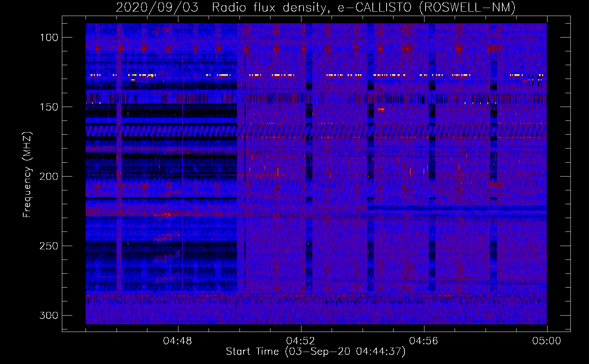Click the 150 frequency tick label

click(49, 107)
